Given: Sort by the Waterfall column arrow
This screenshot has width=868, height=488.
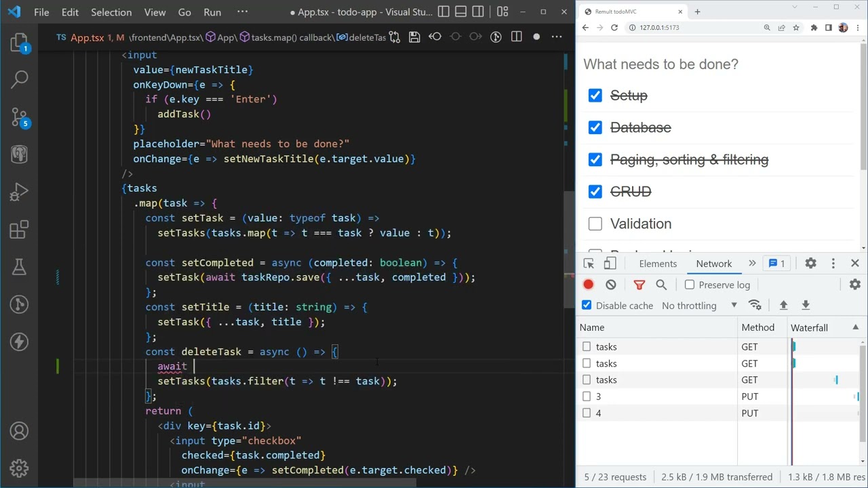Looking at the screenshot, I should click(x=855, y=327).
